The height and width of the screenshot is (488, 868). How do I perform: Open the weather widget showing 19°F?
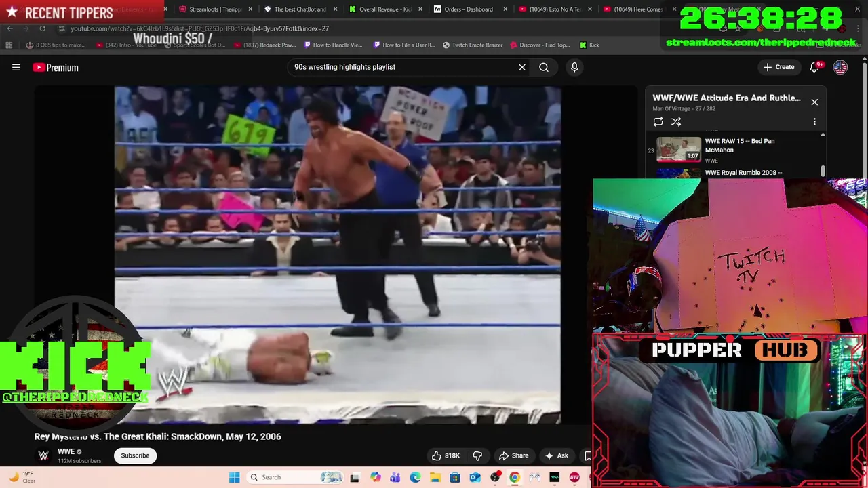[21, 477]
